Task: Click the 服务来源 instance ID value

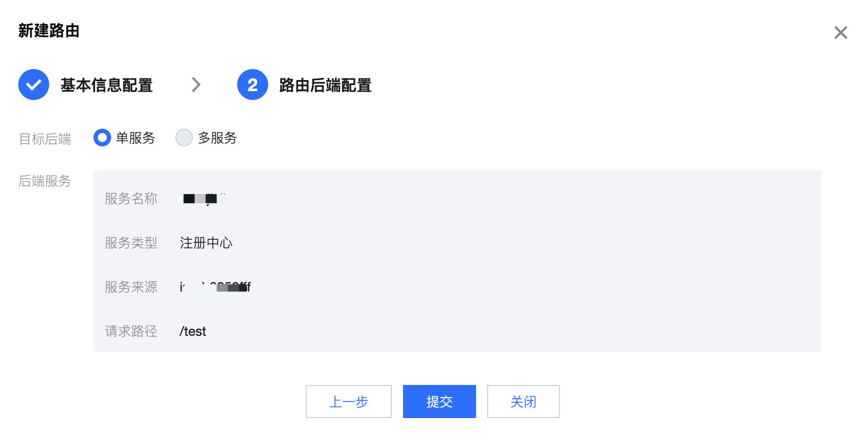Action: [x=215, y=287]
